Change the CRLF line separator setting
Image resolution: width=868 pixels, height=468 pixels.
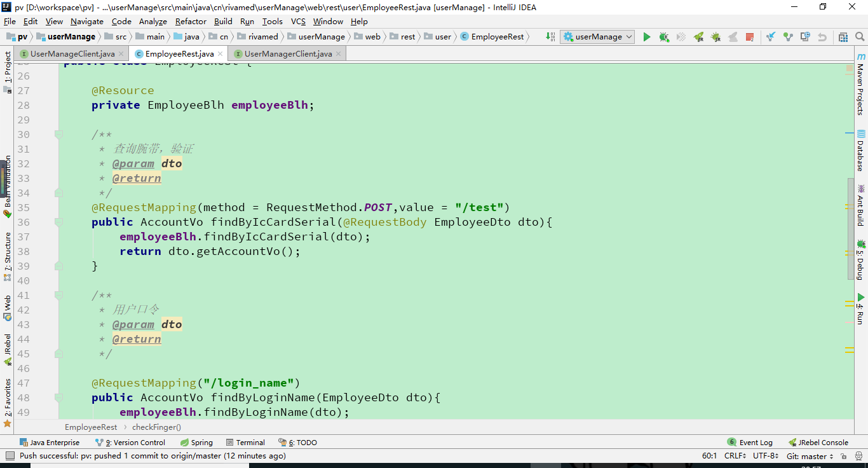(735, 456)
